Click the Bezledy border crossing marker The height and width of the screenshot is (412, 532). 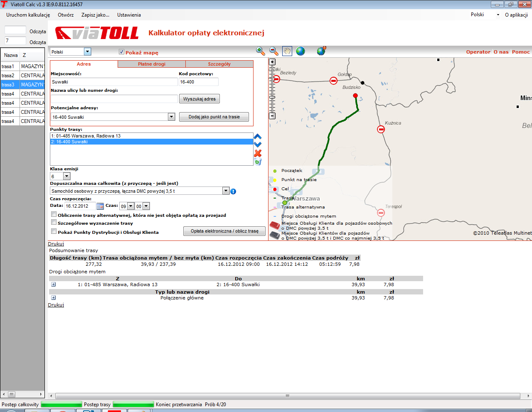click(276, 79)
